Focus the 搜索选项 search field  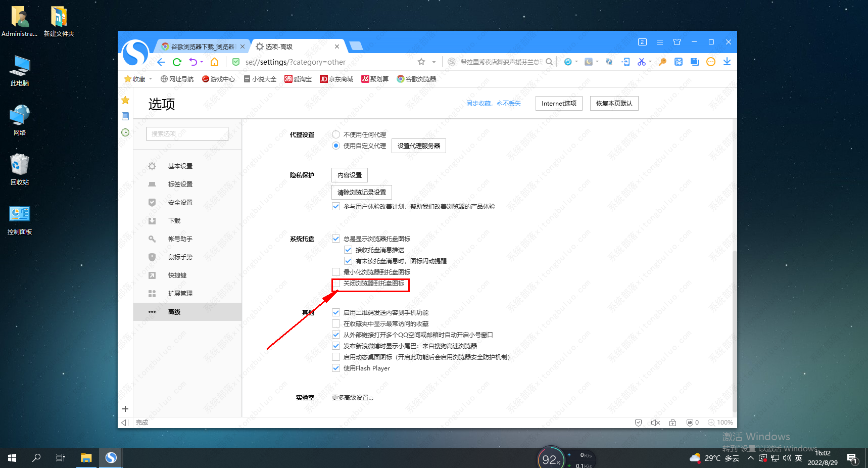coord(187,133)
